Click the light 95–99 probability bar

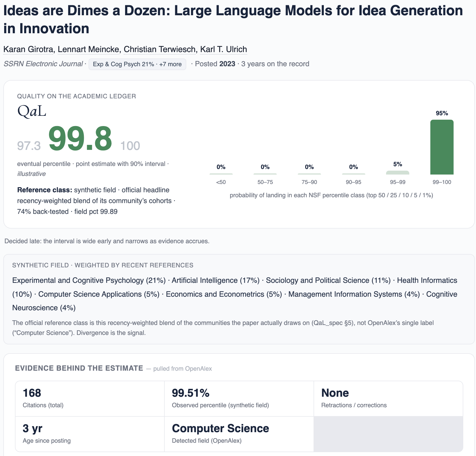pos(398,173)
